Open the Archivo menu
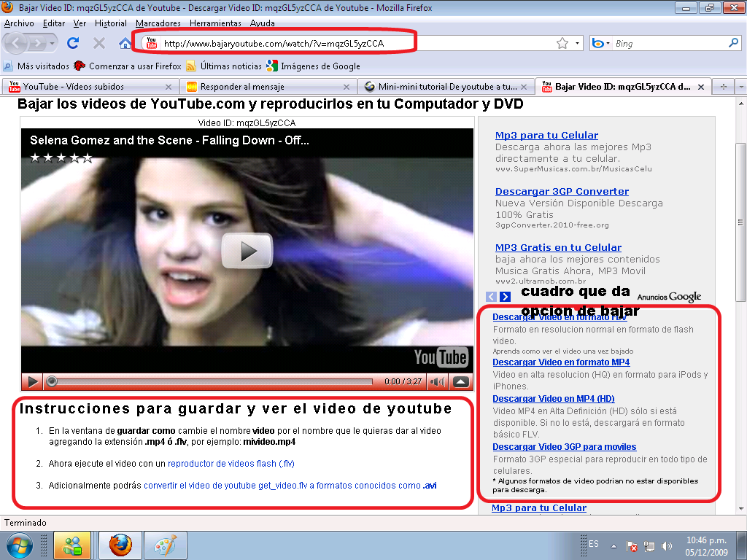The width and height of the screenshot is (747, 560). tap(19, 23)
